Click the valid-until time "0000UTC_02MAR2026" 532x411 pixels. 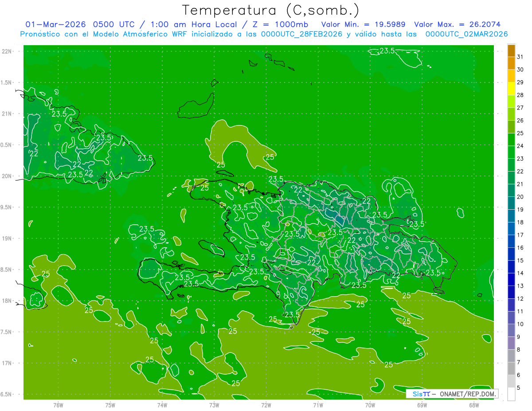pos(466,34)
